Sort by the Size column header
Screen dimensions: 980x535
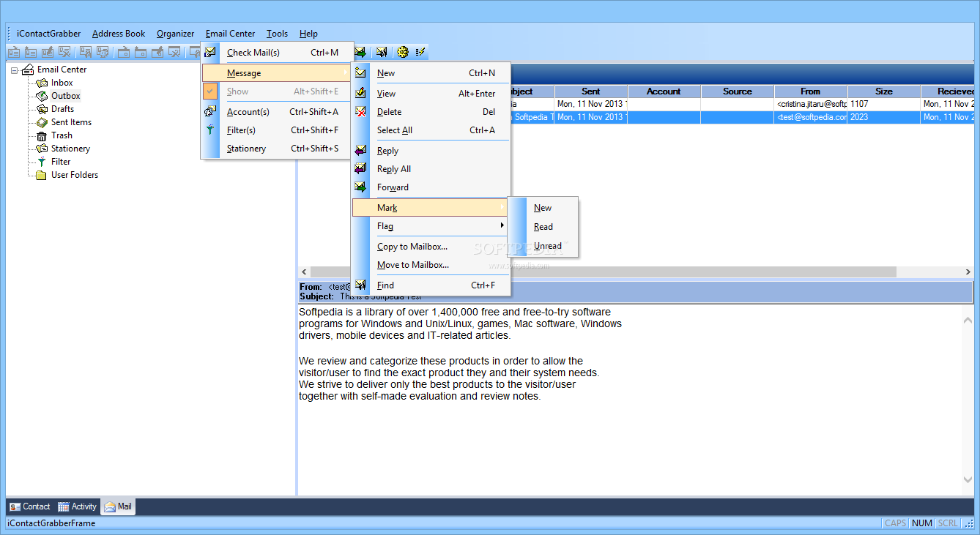tap(884, 91)
